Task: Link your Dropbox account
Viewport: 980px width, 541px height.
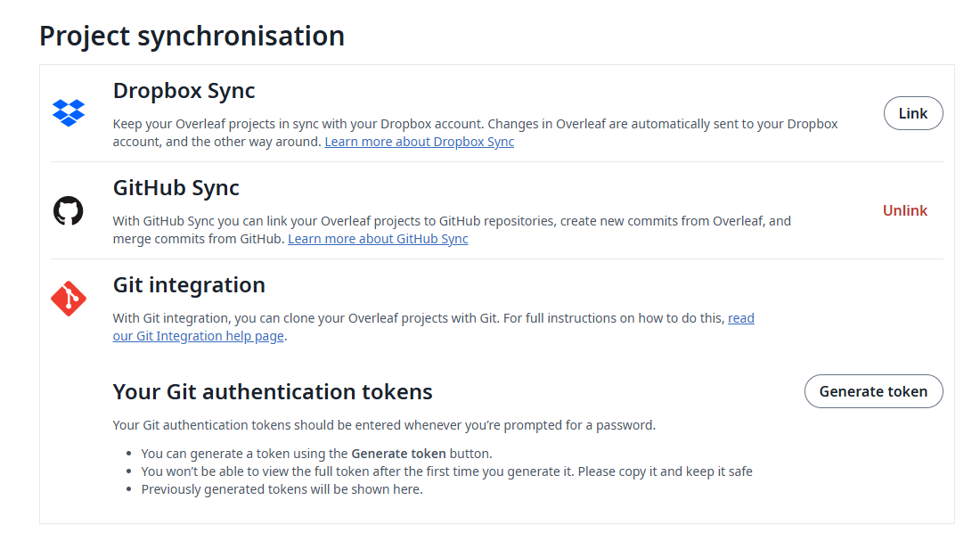Action: (x=913, y=113)
